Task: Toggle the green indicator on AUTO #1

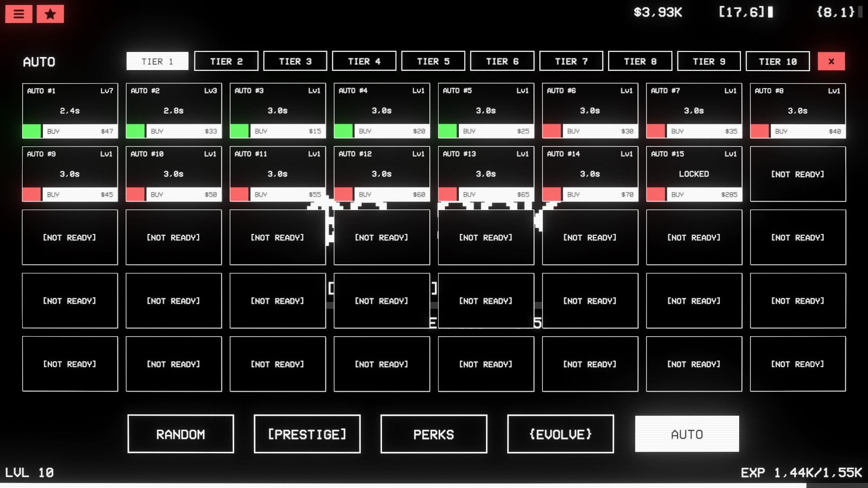Action: pyautogui.click(x=32, y=131)
